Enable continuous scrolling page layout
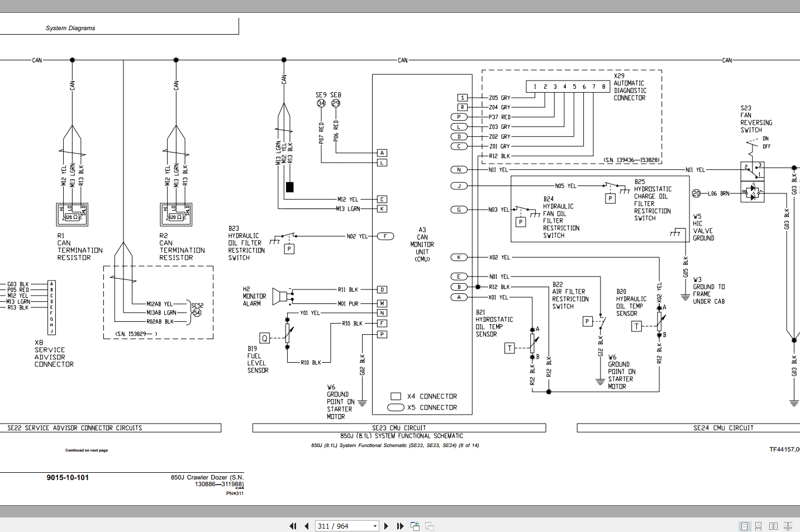The height and width of the screenshot is (532, 800). tap(759, 526)
